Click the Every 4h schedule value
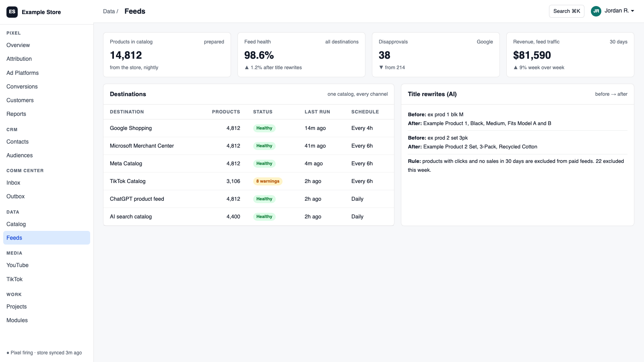Viewport: 644px width, 362px height. click(x=362, y=128)
